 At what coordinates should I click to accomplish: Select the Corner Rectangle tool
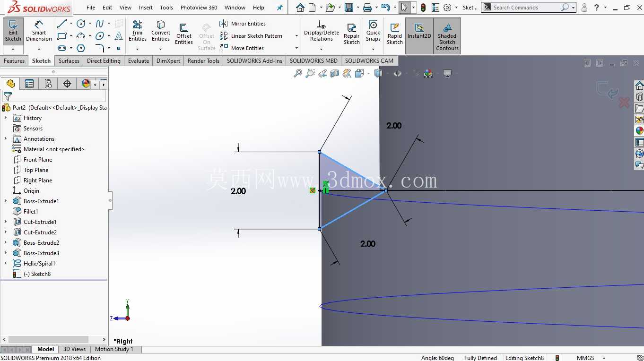coord(61,36)
